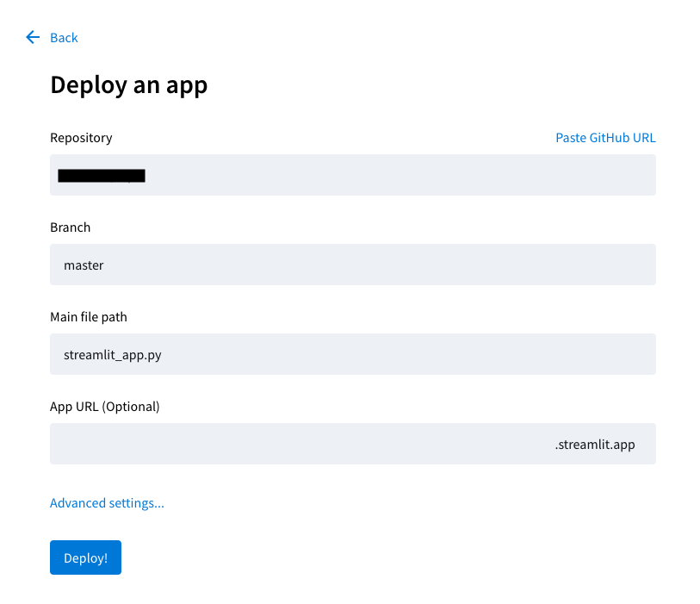Screen dimensions: 700x604
Task: Click the Repository label
Action: tap(81, 138)
